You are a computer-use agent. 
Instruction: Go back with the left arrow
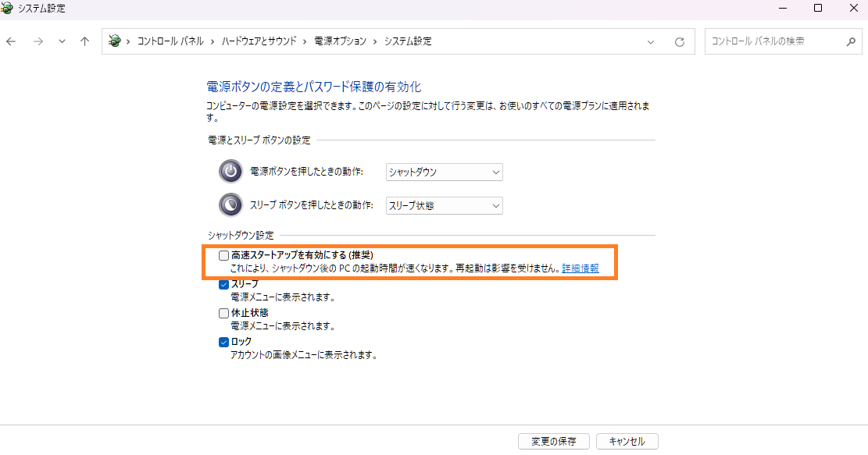click(11, 41)
